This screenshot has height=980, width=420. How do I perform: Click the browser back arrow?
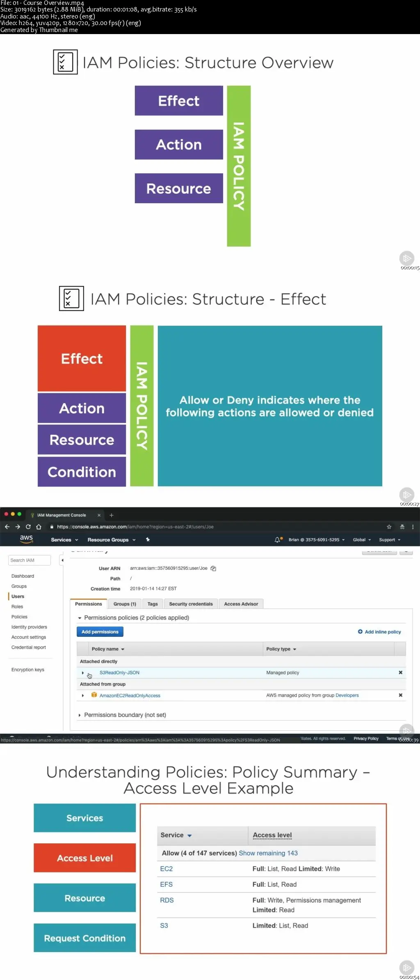tap(7, 527)
